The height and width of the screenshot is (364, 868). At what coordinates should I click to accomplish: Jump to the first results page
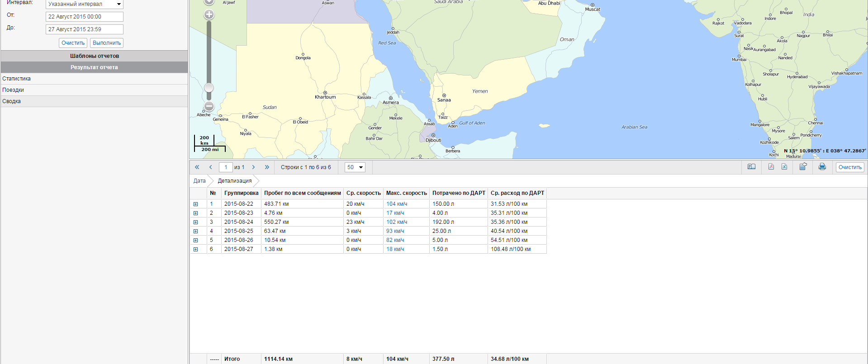point(197,167)
